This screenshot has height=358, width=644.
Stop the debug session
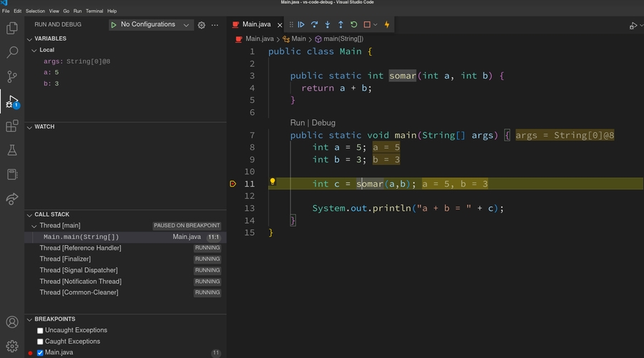[367, 24]
